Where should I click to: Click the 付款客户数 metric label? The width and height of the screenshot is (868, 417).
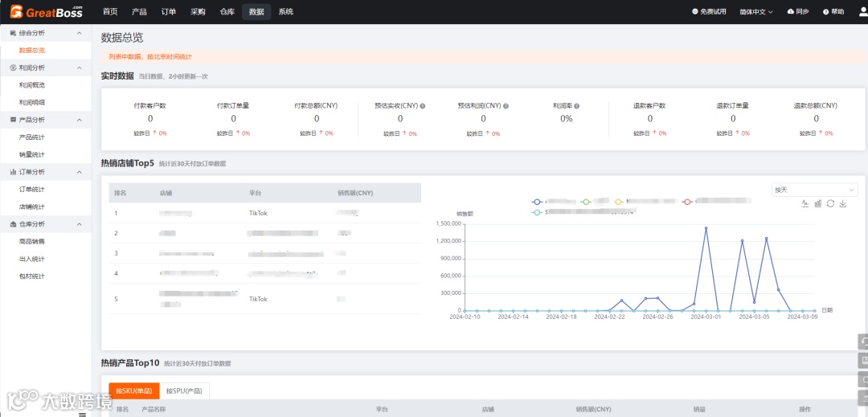click(x=150, y=105)
